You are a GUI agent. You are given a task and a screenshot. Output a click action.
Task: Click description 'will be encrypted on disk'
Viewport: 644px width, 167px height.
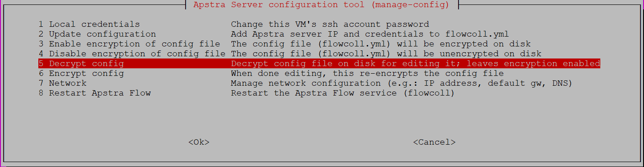click(464, 44)
